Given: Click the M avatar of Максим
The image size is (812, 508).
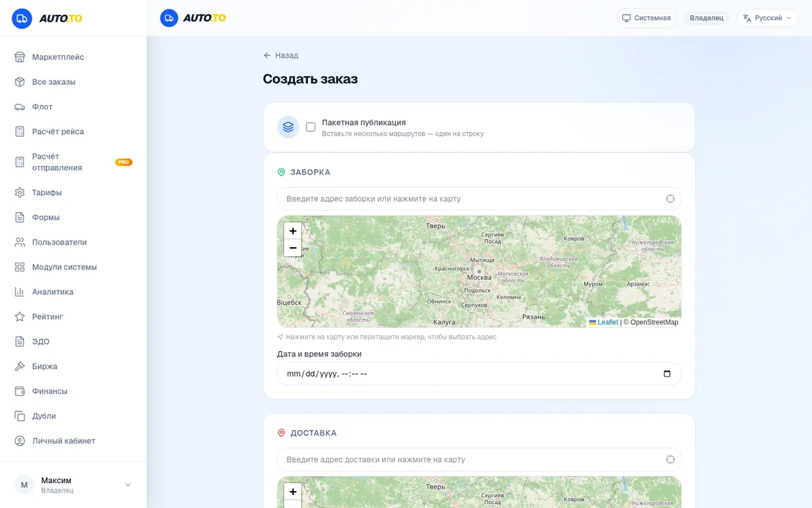Looking at the screenshot, I should pos(24,485).
